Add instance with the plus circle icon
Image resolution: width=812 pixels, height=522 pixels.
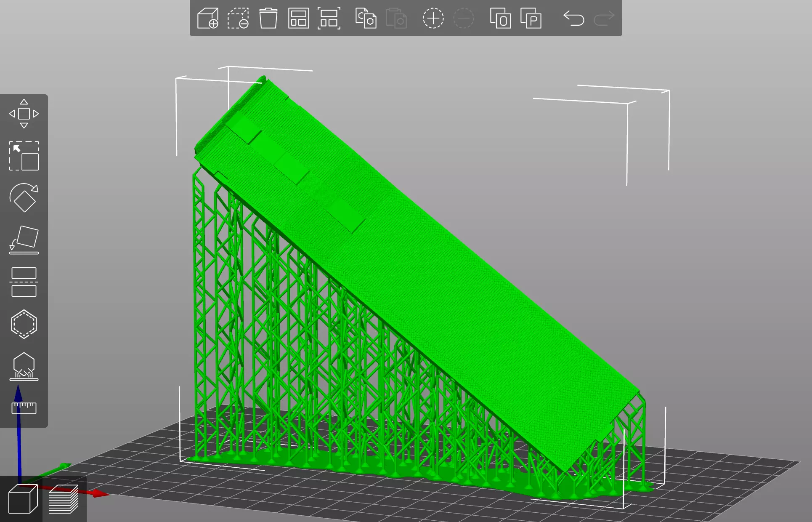(433, 19)
